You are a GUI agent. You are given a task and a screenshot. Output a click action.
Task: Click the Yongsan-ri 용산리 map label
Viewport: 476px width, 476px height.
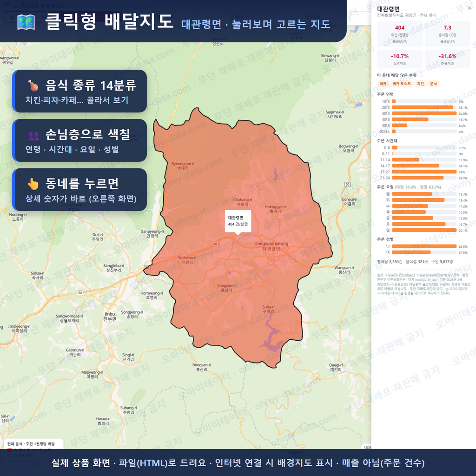tap(226, 288)
